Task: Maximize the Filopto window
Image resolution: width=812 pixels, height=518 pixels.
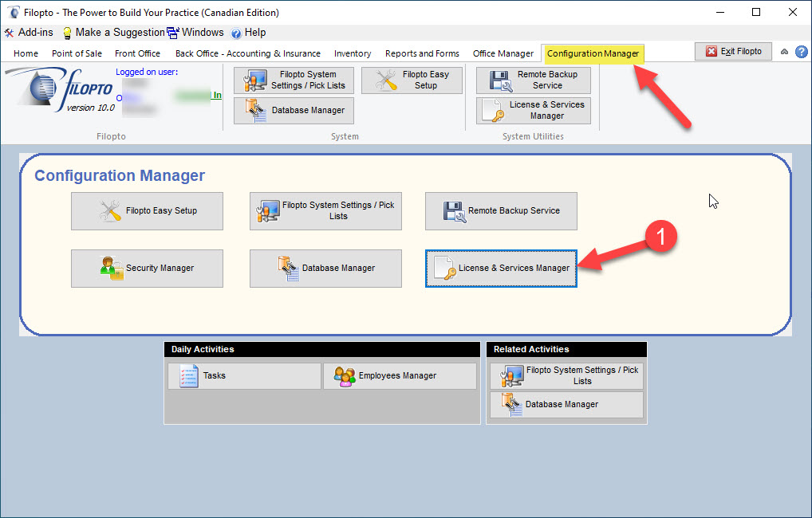Action: [756, 12]
